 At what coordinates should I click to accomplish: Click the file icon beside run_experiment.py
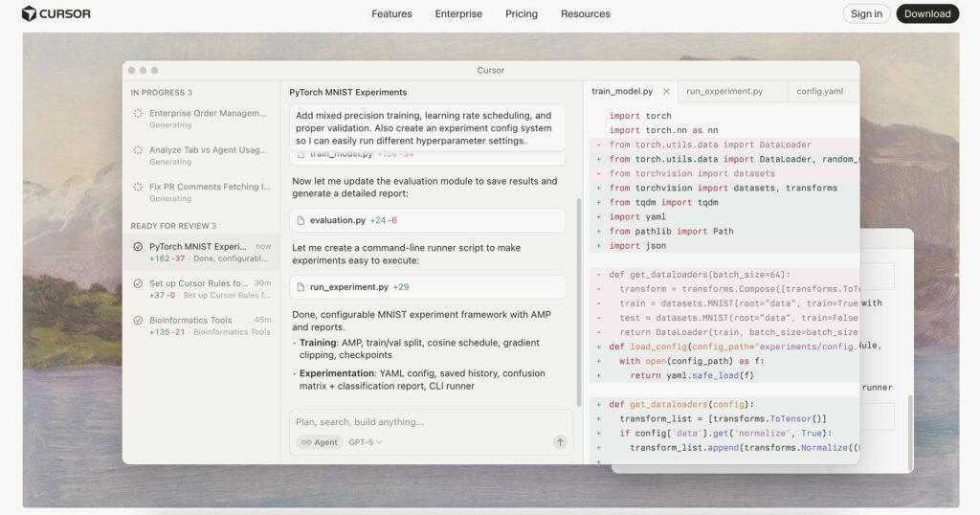(x=301, y=287)
